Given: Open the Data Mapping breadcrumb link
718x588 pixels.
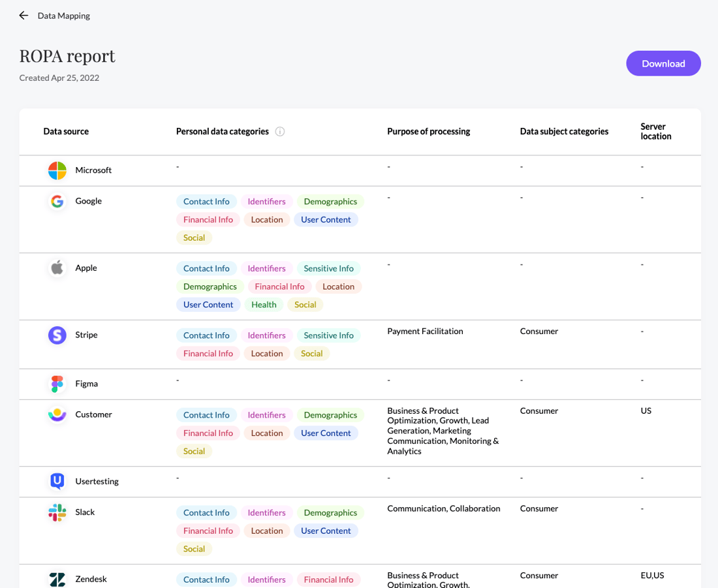Looking at the screenshot, I should pyautogui.click(x=63, y=15).
